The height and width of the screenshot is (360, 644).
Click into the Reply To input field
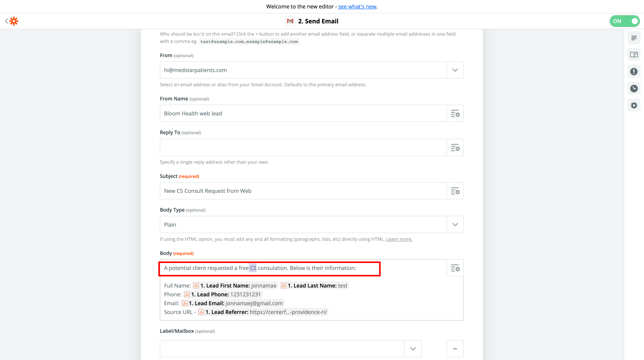coord(303,148)
